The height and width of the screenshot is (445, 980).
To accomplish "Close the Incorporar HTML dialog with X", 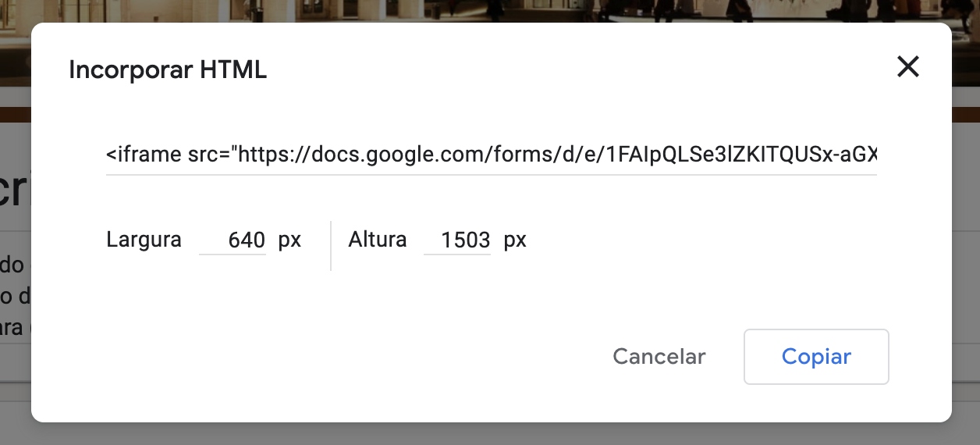I will pos(908,67).
